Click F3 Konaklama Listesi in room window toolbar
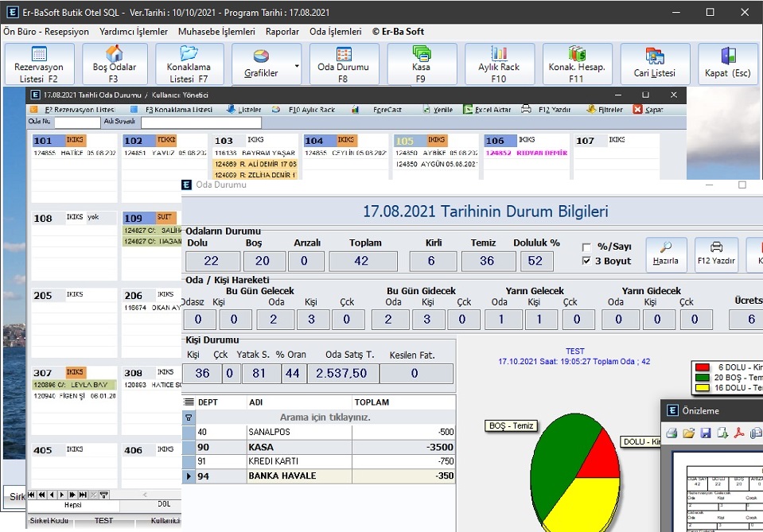Image resolution: width=763 pixels, height=532 pixels. pyautogui.click(x=172, y=110)
